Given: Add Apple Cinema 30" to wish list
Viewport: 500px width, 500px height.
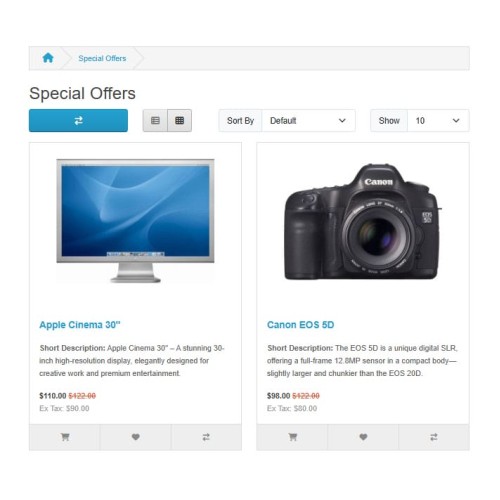Looking at the screenshot, I should tap(136, 437).
